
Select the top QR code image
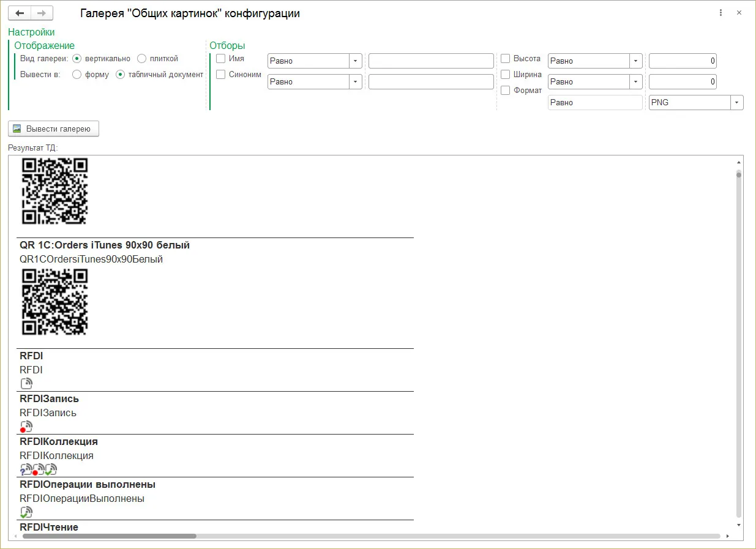point(55,192)
